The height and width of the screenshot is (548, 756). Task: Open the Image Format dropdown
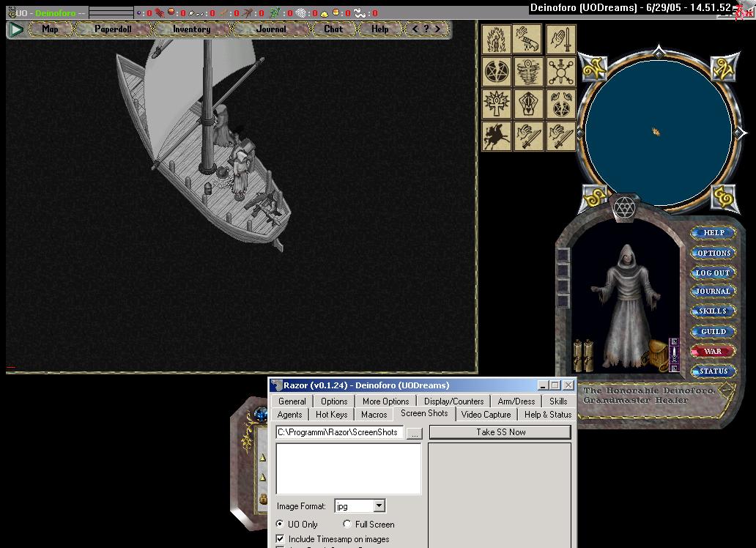point(379,506)
